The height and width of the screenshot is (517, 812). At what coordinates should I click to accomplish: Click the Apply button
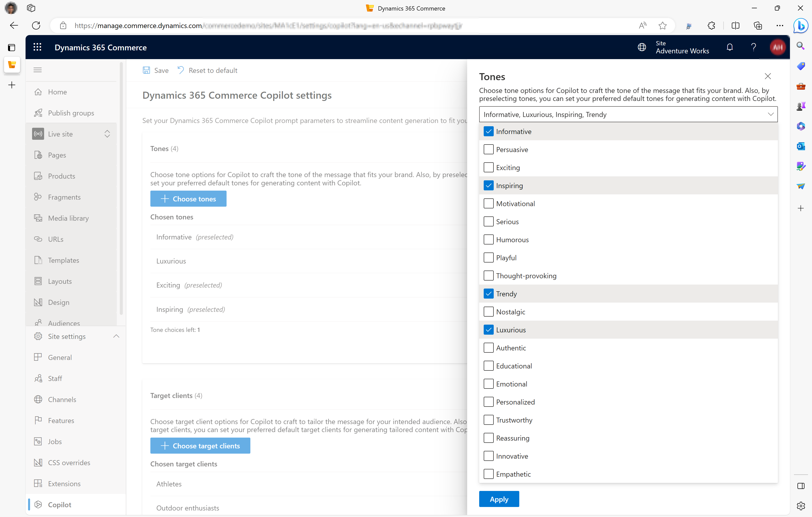[x=499, y=499]
